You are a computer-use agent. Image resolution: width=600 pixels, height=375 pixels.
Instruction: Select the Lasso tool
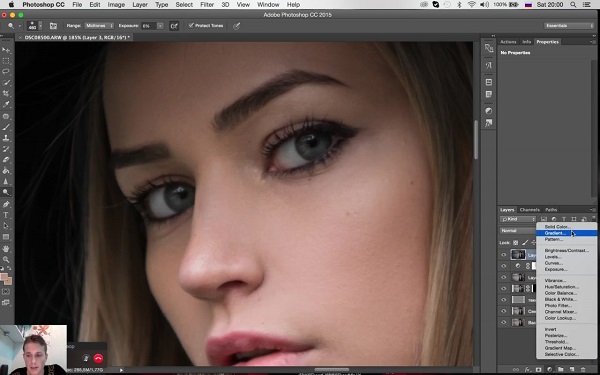(6, 72)
